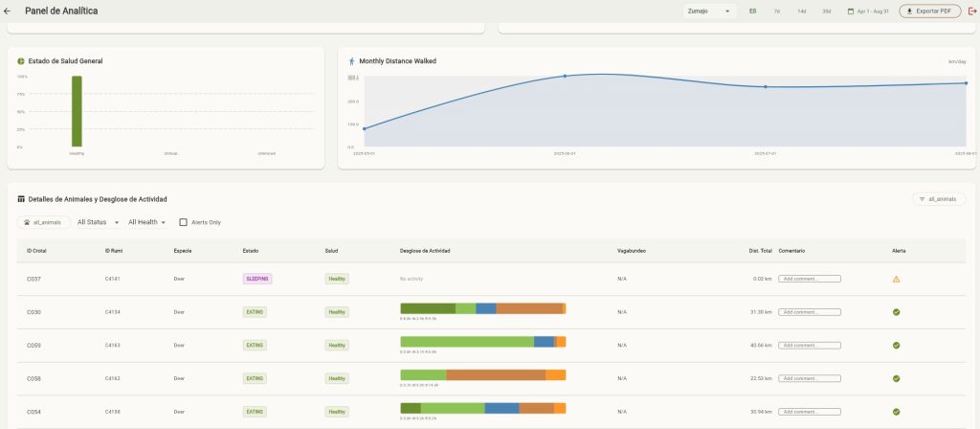
Task: Enable the Alerts Only checkbox
Action: (183, 222)
